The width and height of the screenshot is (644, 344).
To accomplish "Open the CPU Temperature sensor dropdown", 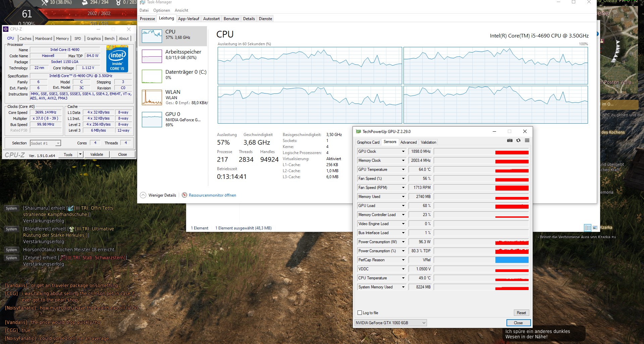I will (403, 278).
